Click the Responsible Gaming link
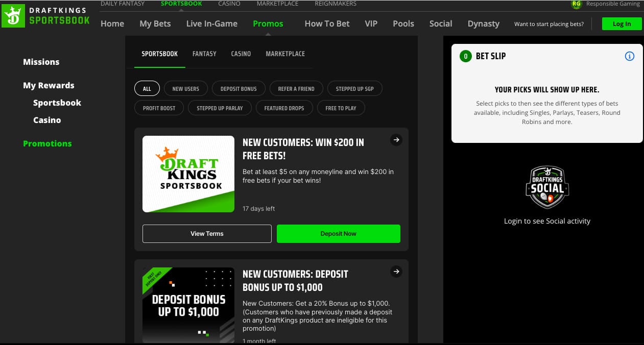 click(x=613, y=4)
